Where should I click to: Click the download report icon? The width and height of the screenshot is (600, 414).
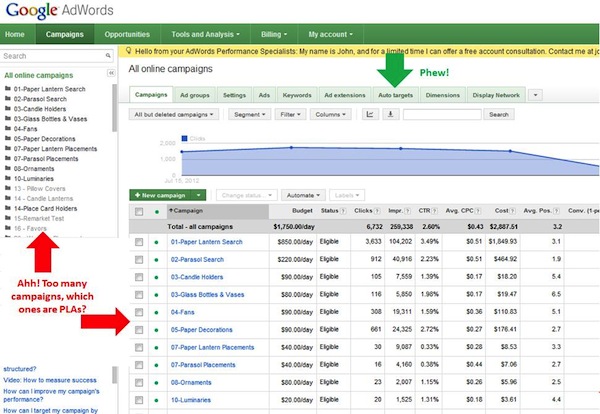click(x=391, y=115)
